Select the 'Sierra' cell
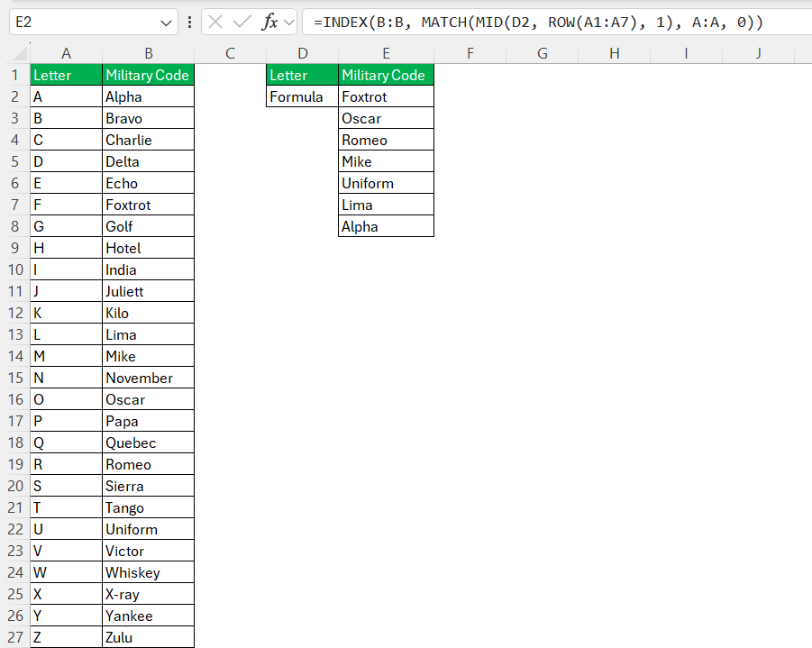812x648 pixels. [149, 486]
